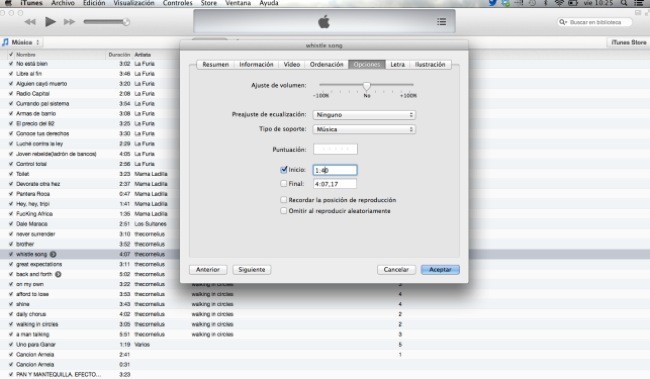Click Cancelar to dismiss the dialog
Image resolution: width=650 pixels, height=379 pixels.
pos(396,270)
